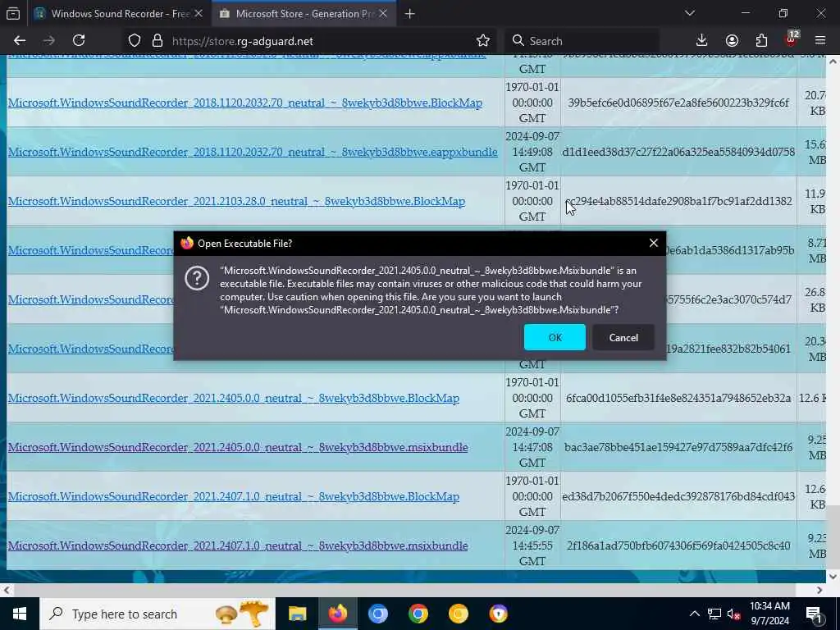Open 2021.2405.0.0 BlockMap link
The image size is (840, 630).
point(234,398)
